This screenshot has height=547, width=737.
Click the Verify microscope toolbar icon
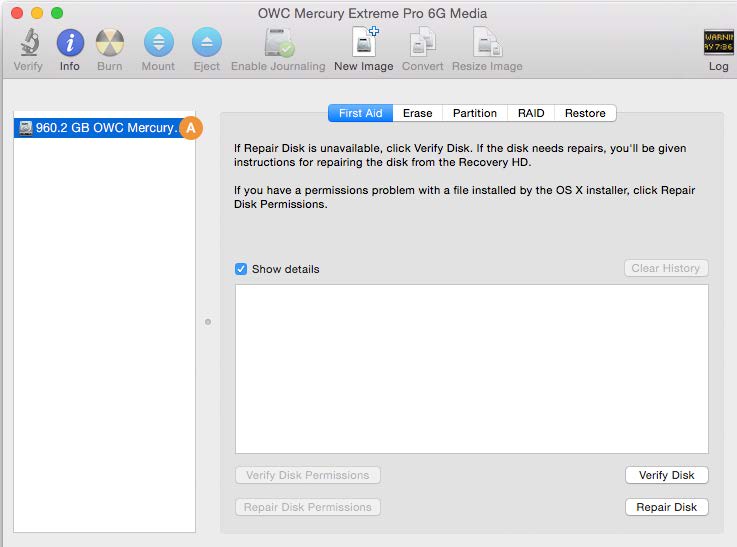pos(29,43)
